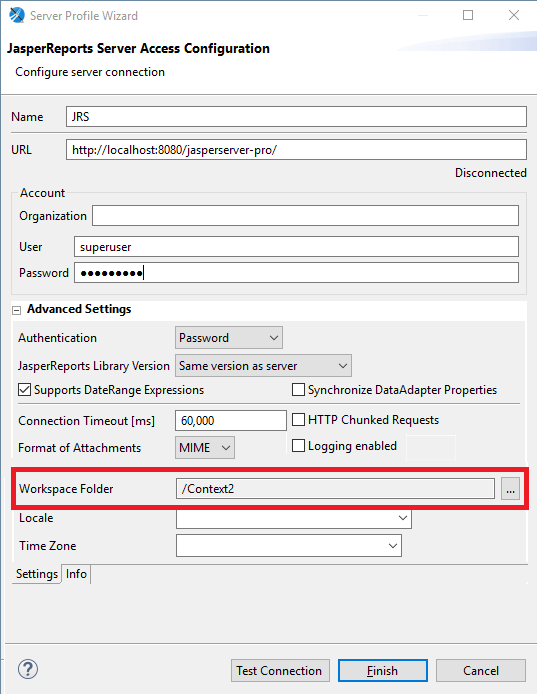Switch to the Info tab
537x694 pixels.
click(76, 574)
